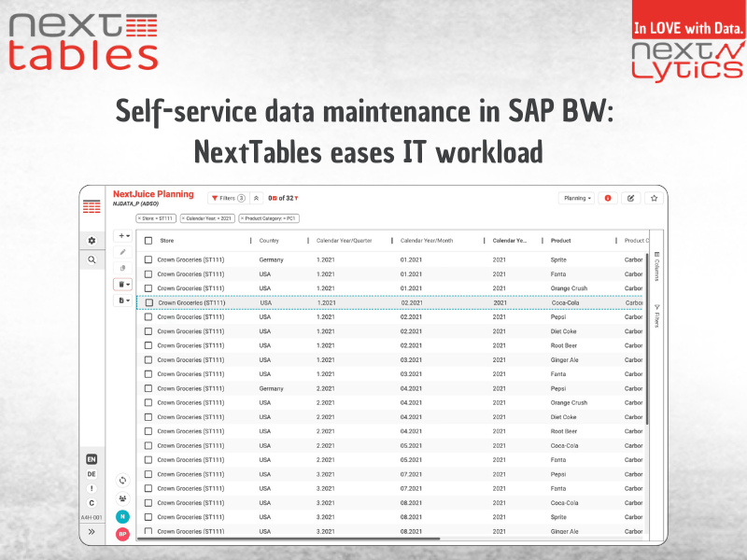
Task: Click the search magnifier in left sidebar
Action: click(92, 260)
